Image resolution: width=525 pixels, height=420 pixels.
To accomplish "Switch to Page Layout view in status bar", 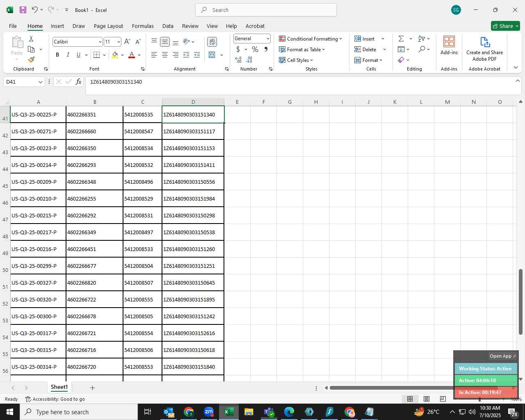I will point(427,399).
